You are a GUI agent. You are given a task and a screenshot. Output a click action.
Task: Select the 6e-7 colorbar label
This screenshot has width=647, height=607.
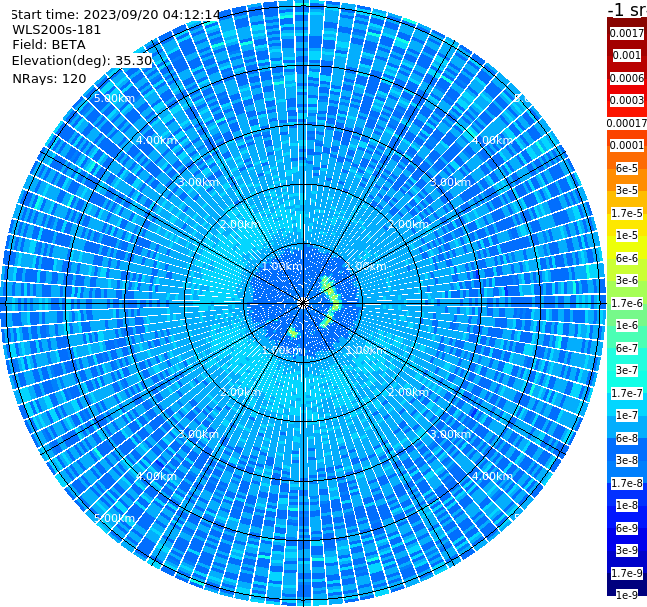[x=627, y=348]
